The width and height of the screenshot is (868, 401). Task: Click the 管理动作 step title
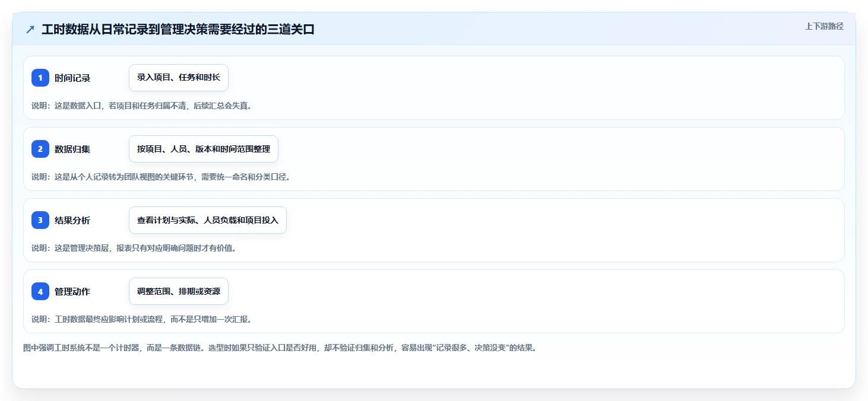tap(72, 291)
